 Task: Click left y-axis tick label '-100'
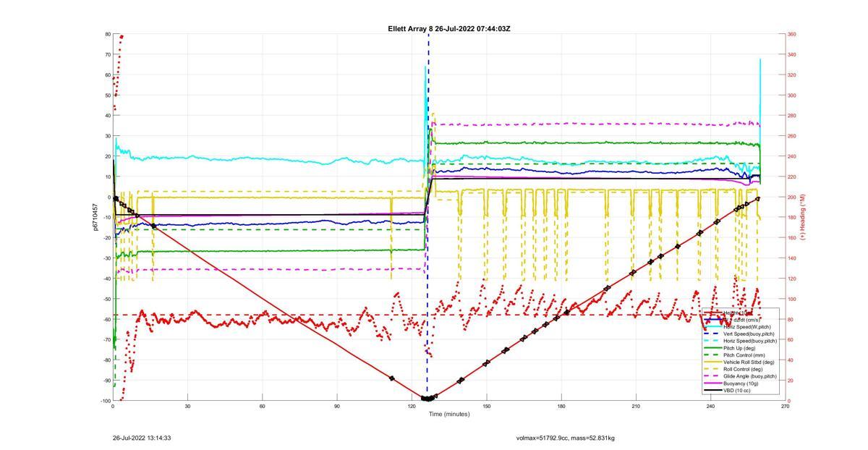pyautogui.click(x=106, y=401)
